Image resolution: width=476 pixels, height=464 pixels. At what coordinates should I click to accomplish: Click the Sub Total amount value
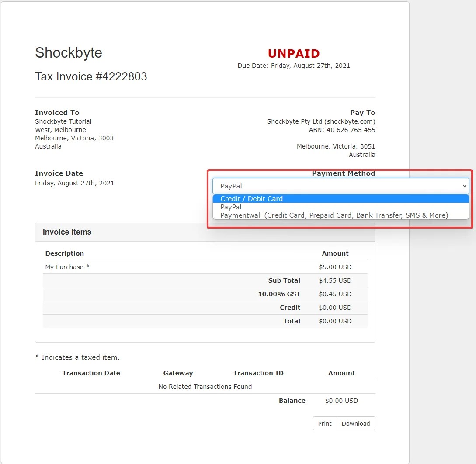pos(335,280)
